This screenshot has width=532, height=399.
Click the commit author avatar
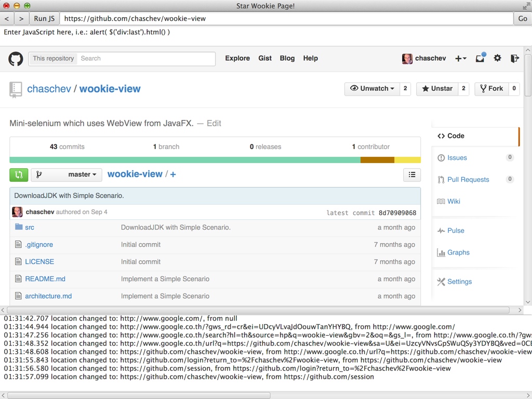pos(17,212)
